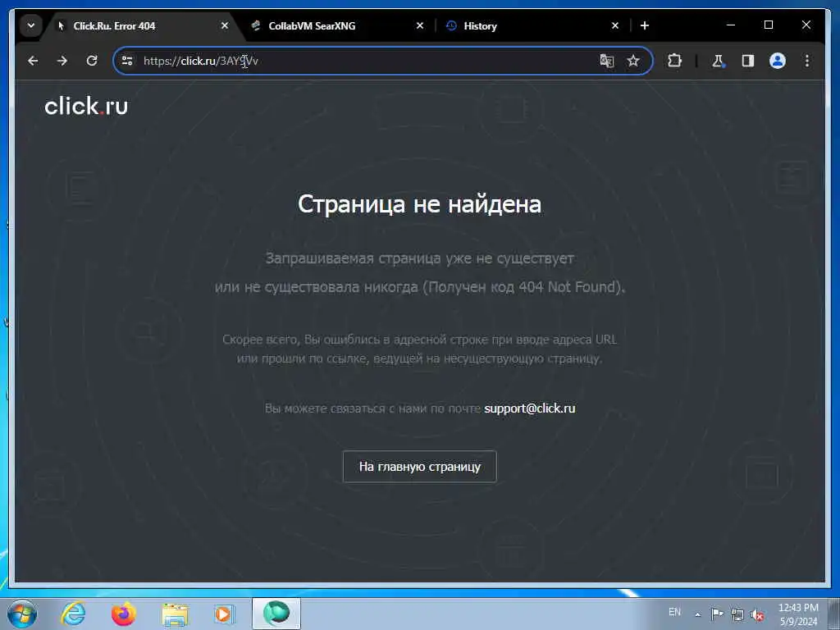
Task: Toggle the browser side panel
Action: coord(748,61)
